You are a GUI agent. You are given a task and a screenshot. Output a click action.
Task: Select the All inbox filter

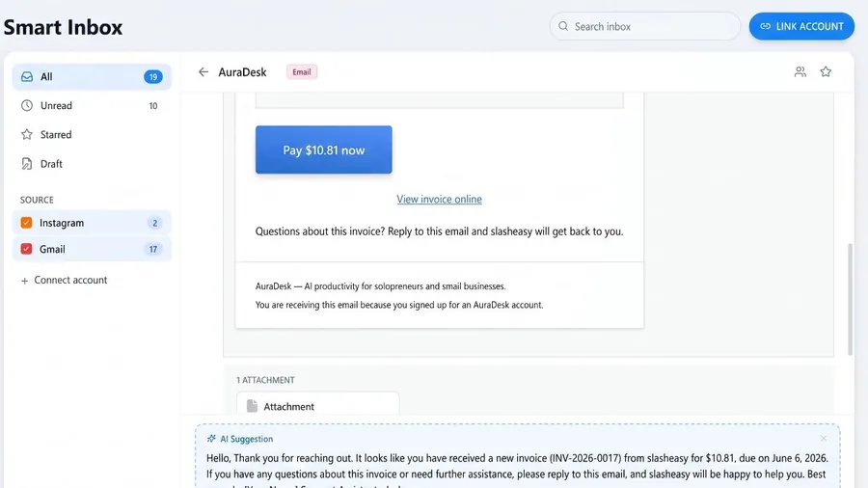[x=92, y=77]
